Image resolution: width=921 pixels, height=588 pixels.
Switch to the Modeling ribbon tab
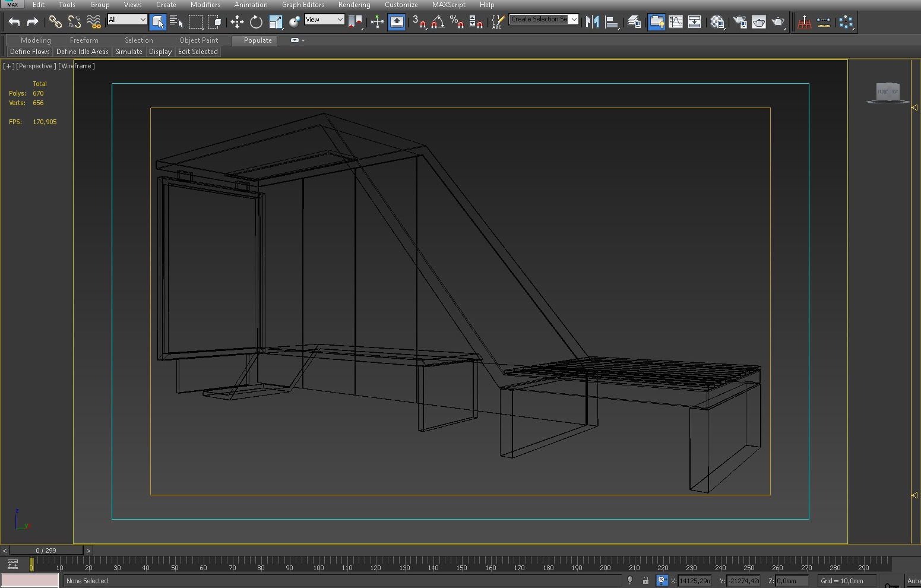click(36, 40)
